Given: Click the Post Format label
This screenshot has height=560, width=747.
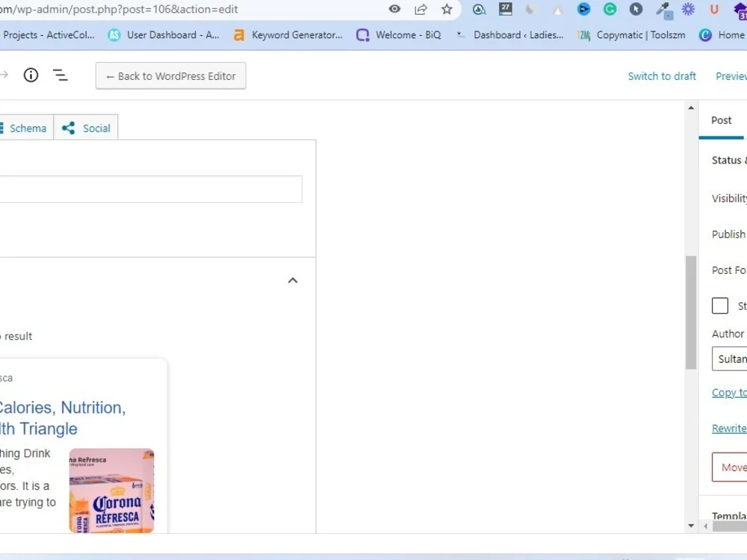Looking at the screenshot, I should click(x=729, y=270).
